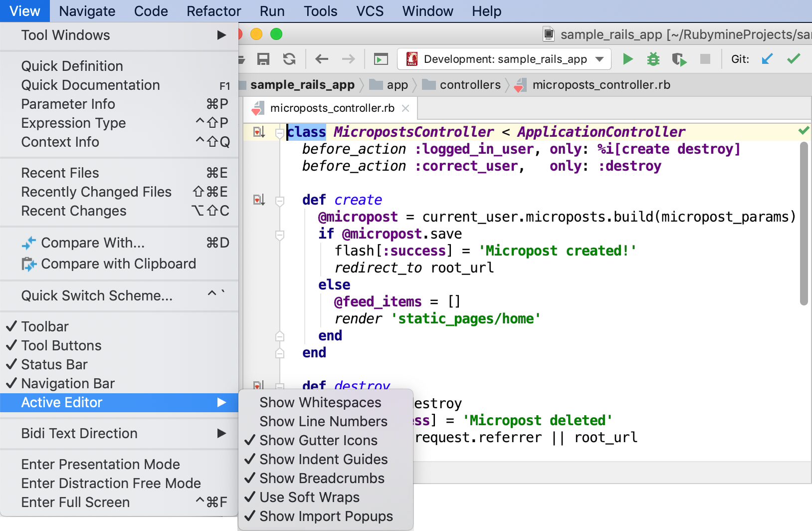Open the Code menu
Viewport: 812px width, 531px height.
[x=151, y=11]
